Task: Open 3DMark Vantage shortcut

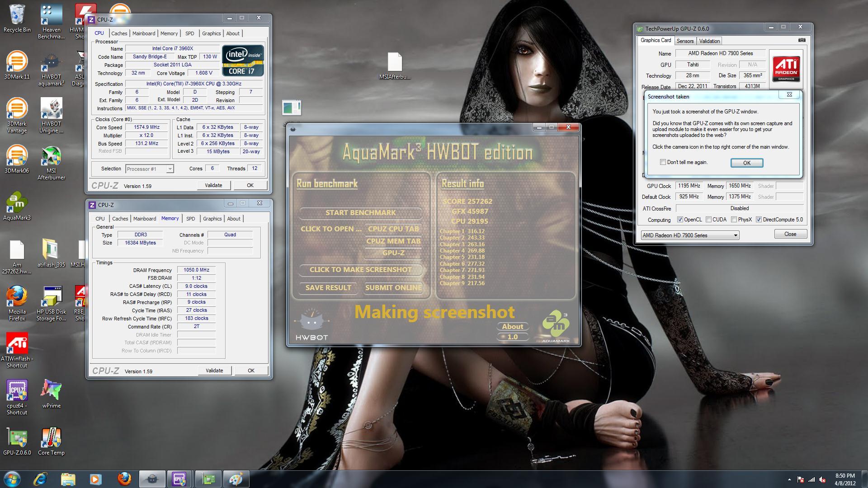Action: [x=17, y=116]
